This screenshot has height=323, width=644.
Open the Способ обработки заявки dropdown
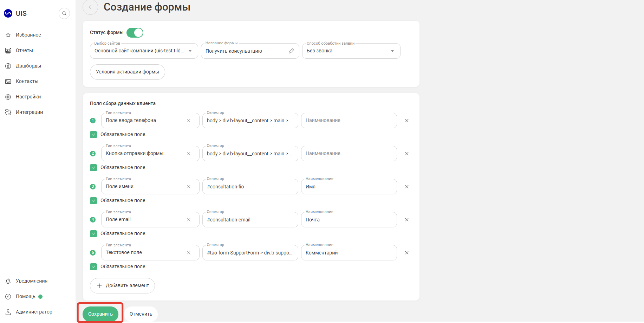[351, 51]
